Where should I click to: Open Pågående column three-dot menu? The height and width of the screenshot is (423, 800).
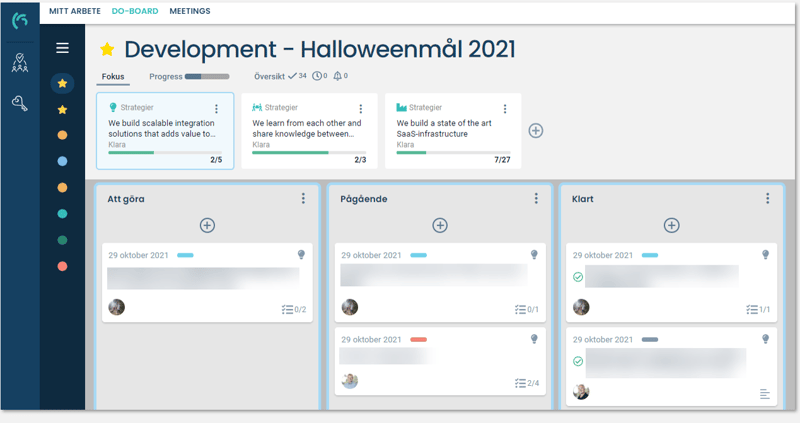(x=536, y=199)
